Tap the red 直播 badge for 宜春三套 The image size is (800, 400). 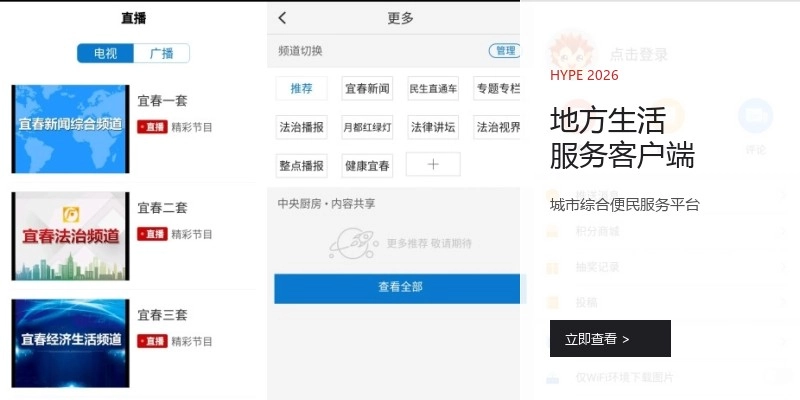[152, 341]
